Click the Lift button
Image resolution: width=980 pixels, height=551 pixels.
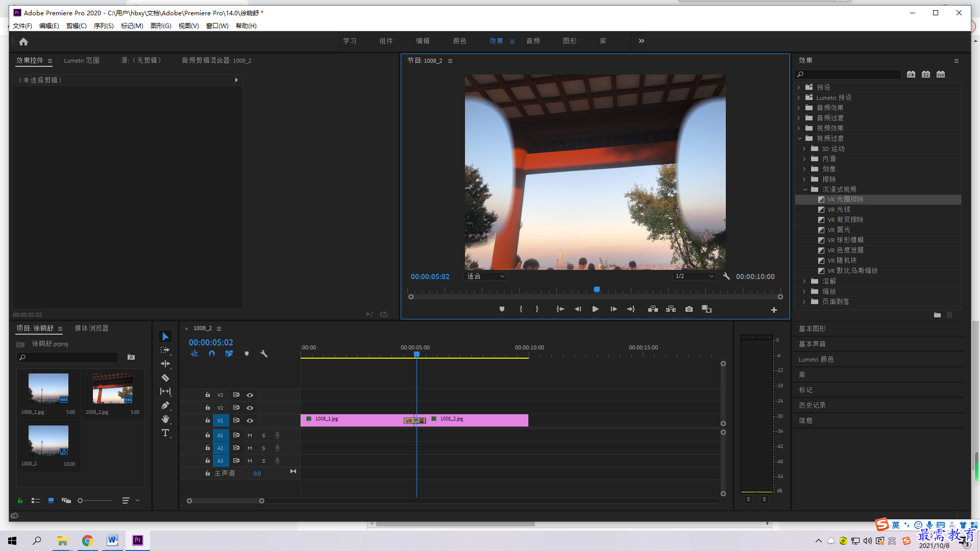tap(653, 309)
